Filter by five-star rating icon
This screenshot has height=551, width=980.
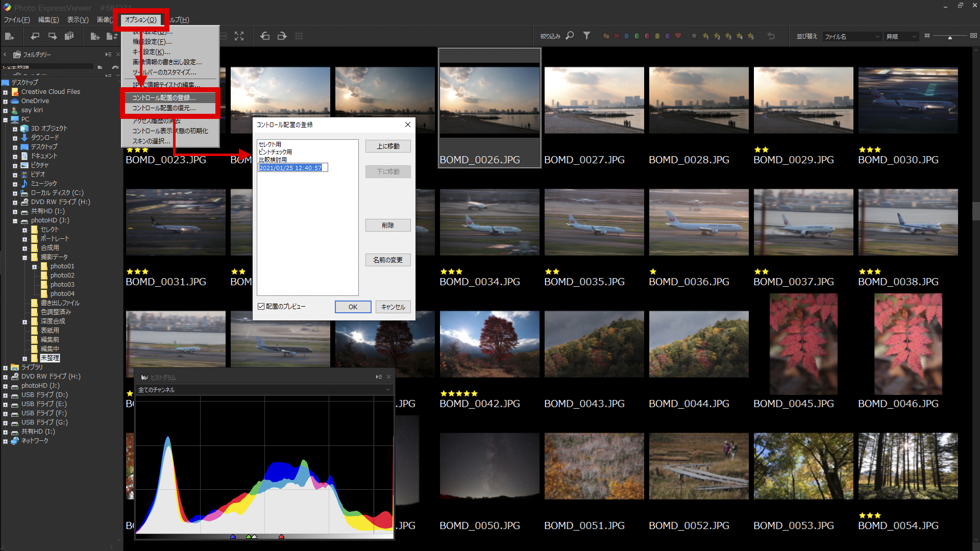click(x=750, y=36)
